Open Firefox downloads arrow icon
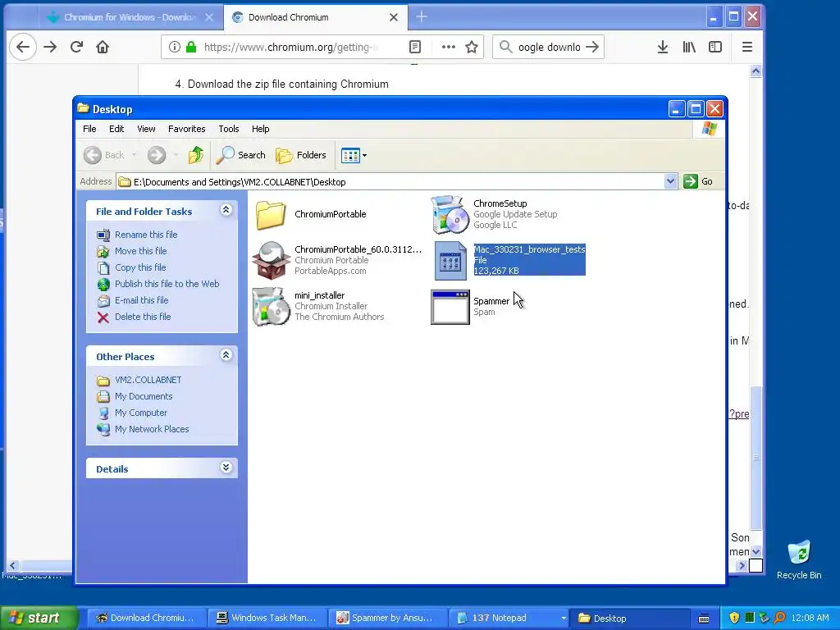The image size is (840, 630). click(x=663, y=47)
